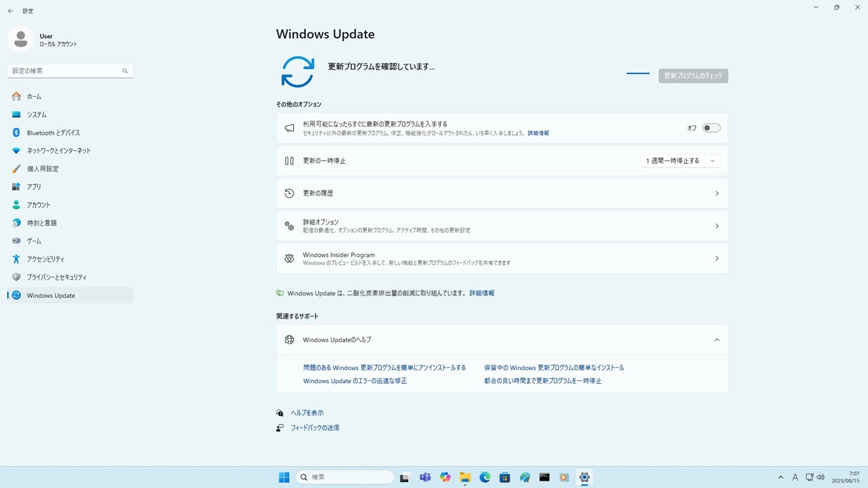Click the Settings gear in taskbar
The width and height of the screenshot is (868, 488).
tap(585, 477)
